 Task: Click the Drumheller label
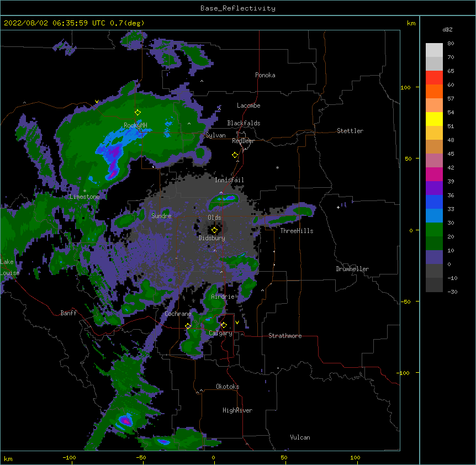(x=352, y=269)
